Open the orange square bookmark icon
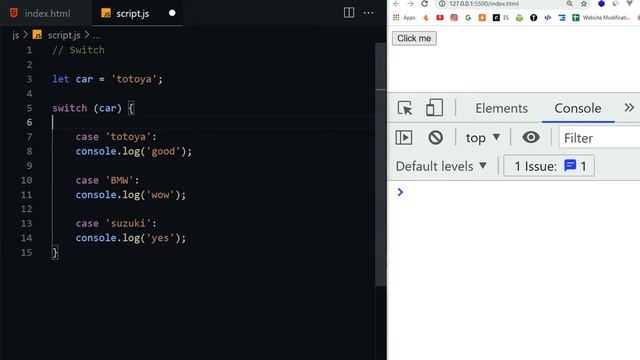This screenshot has width=640, height=360. 482,18
